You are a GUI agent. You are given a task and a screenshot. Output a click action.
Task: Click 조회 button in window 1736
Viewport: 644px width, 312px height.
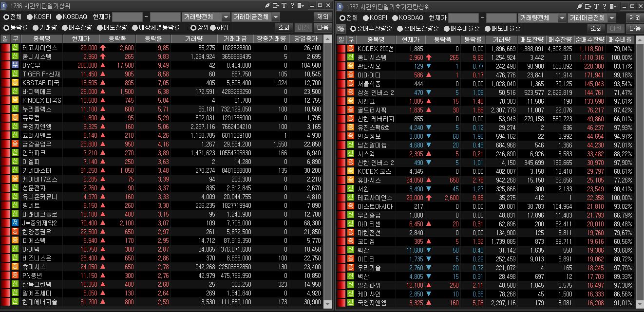pos(284,28)
